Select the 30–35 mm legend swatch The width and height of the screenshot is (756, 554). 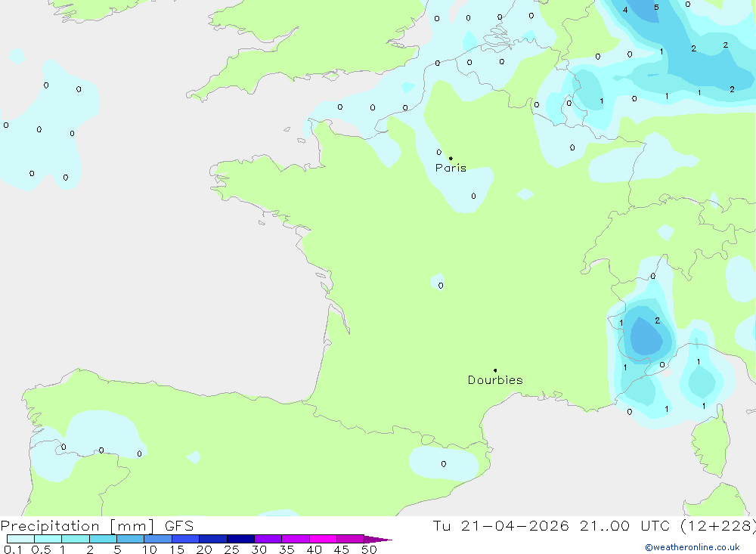[268, 539]
